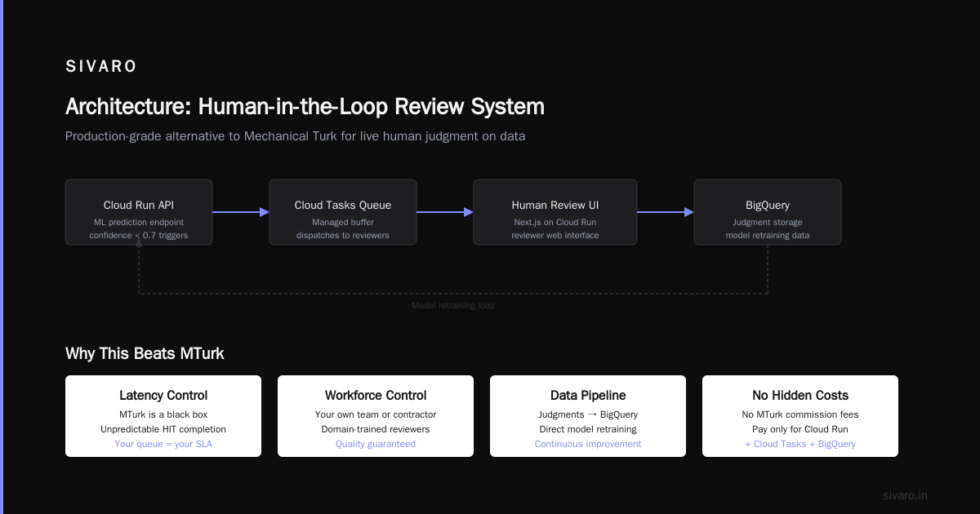Click the 'Model retraining loop' label
The width and height of the screenshot is (980, 514).
[453, 306]
